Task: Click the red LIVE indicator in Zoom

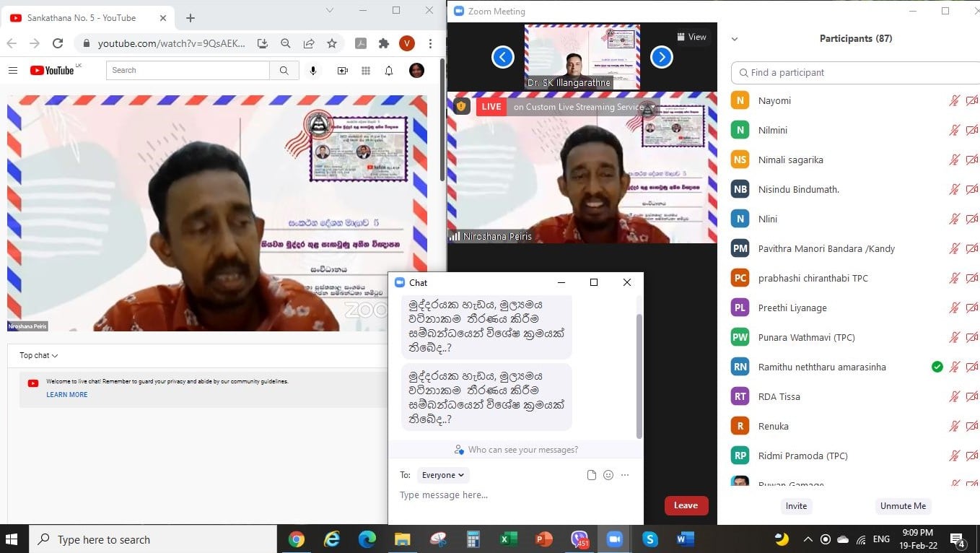Action: pyautogui.click(x=491, y=107)
